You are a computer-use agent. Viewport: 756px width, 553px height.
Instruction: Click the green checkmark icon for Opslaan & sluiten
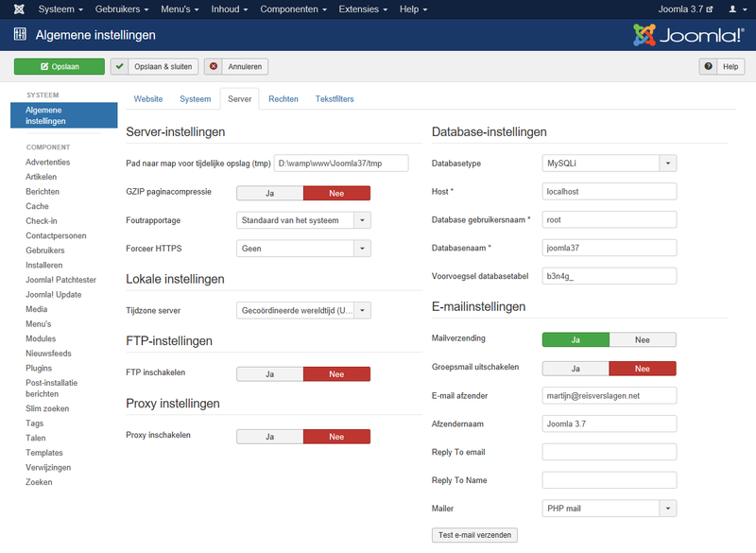119,66
